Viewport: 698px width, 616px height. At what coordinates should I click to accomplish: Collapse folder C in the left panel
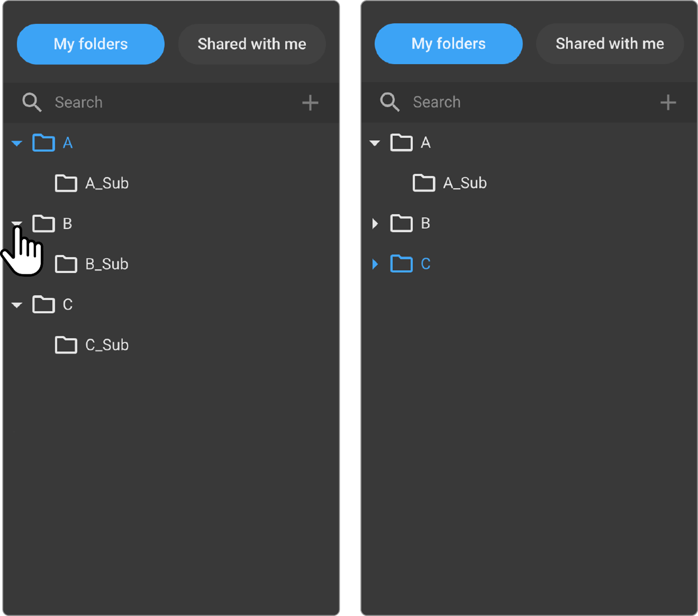click(x=17, y=305)
